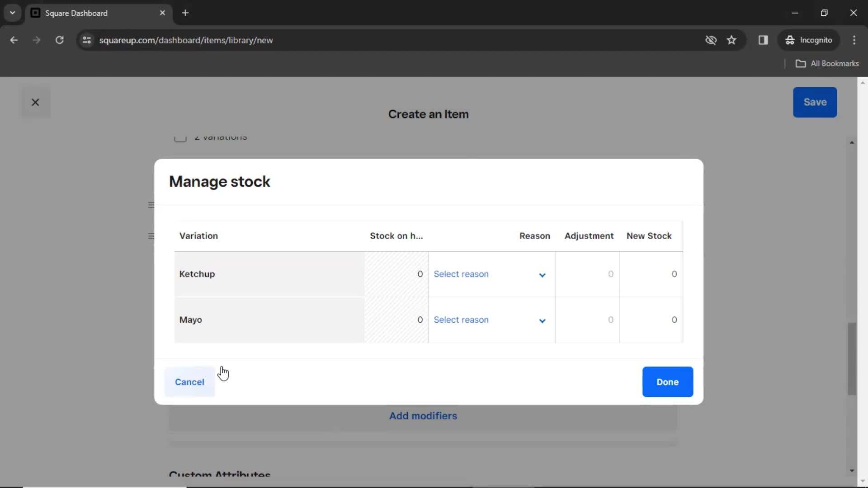This screenshot has width=868, height=488.
Task: Click Done in Manage stock dialog
Action: coord(667,382)
